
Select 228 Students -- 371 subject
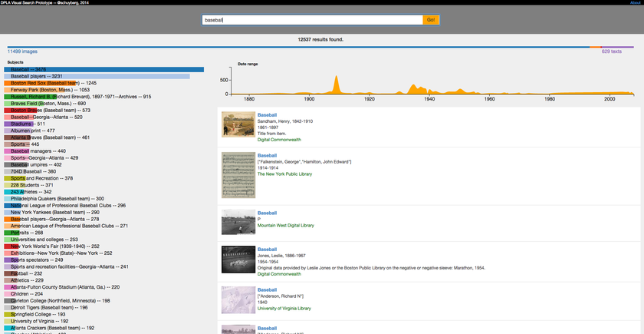coord(29,185)
